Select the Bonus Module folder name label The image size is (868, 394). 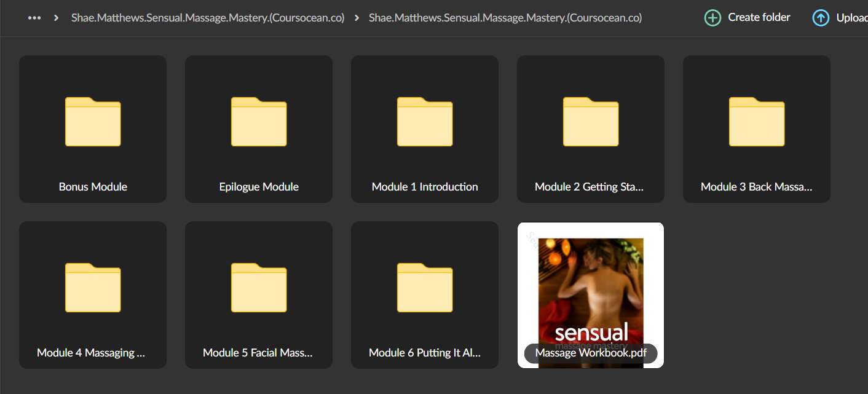[x=93, y=187]
